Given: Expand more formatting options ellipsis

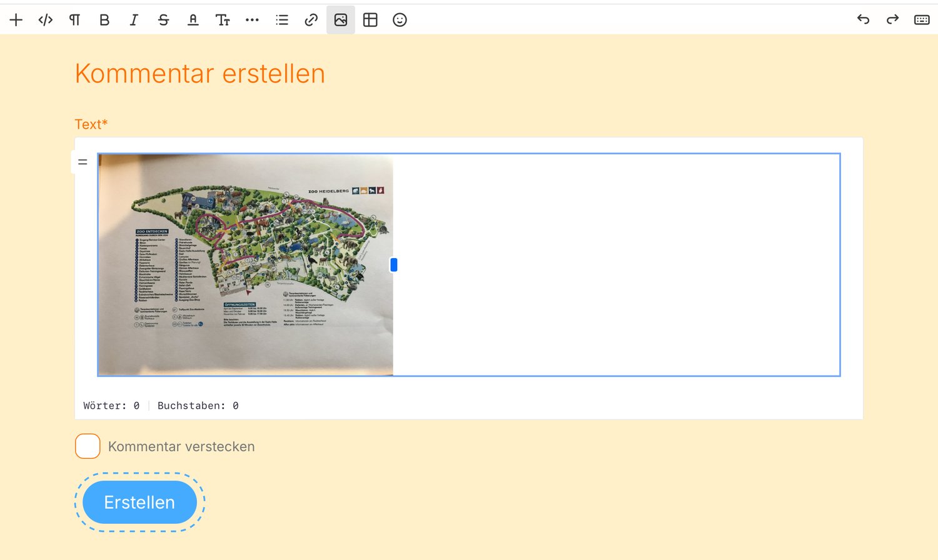Looking at the screenshot, I should coord(252,20).
